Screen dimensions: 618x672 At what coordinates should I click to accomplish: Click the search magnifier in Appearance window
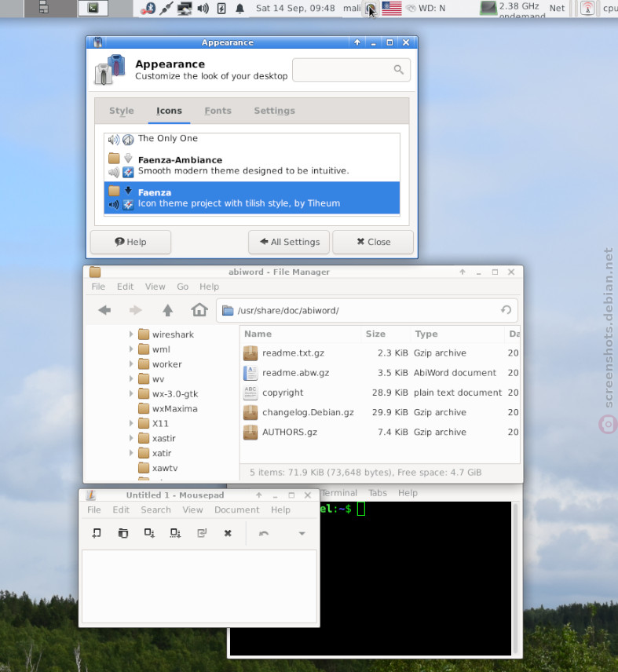coord(399,69)
